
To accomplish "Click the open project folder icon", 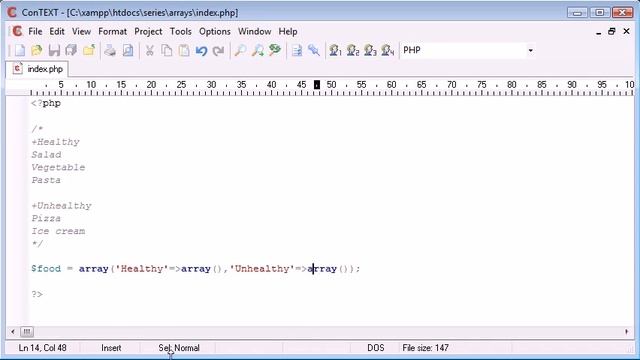I will [x=89, y=51].
